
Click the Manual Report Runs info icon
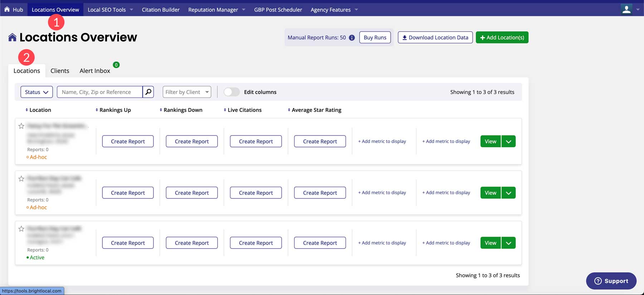coord(352,38)
